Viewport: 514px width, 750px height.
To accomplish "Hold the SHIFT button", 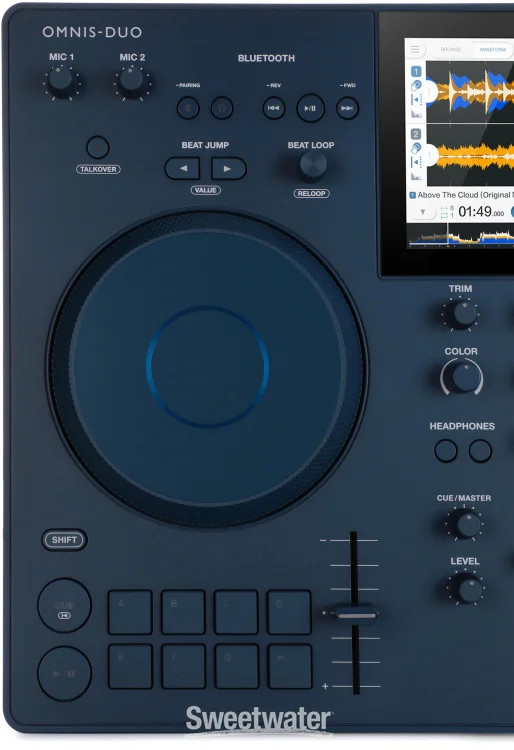I will [x=65, y=540].
